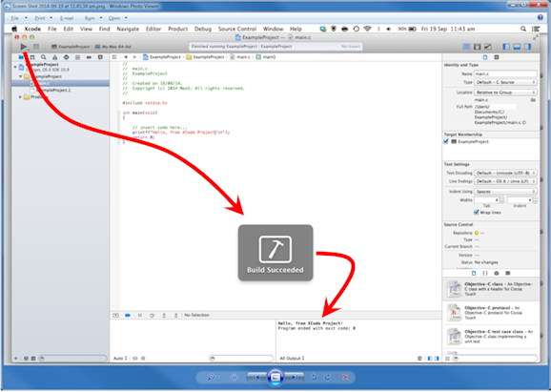
Task: Open the Auto variables view dropdown
Action: [x=120, y=359]
